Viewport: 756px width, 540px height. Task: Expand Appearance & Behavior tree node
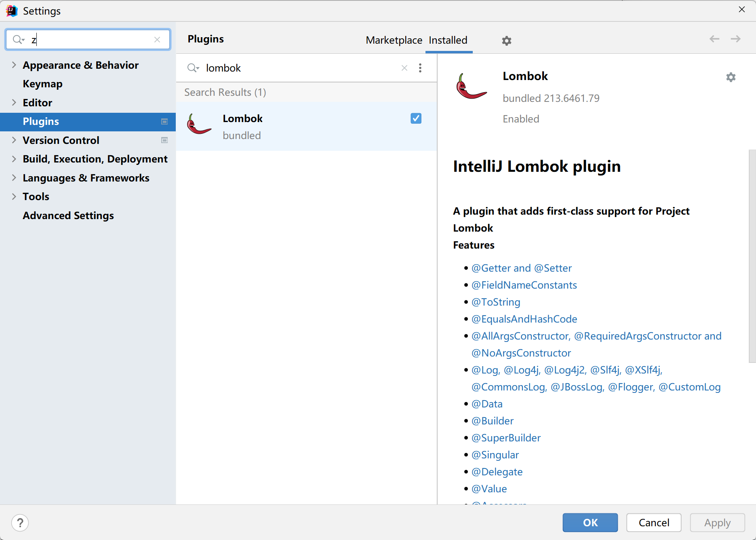[x=14, y=65]
